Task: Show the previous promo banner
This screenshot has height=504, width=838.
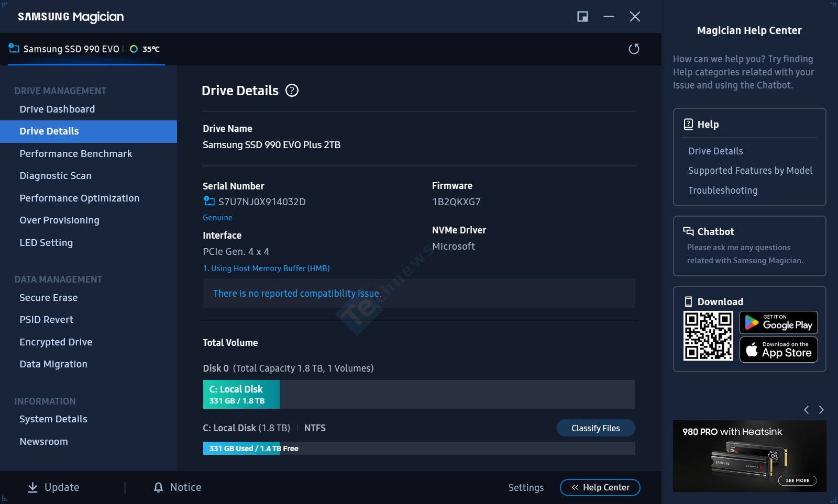Action: (807, 410)
